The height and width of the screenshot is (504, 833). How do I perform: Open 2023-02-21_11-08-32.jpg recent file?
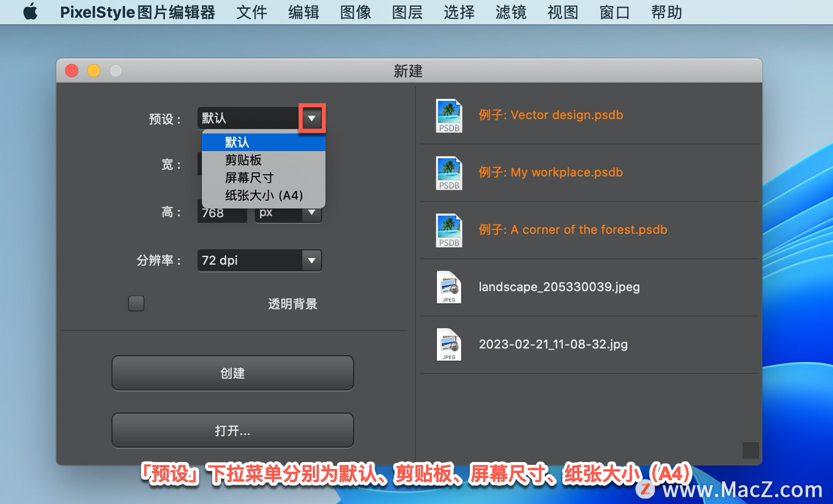tap(553, 344)
